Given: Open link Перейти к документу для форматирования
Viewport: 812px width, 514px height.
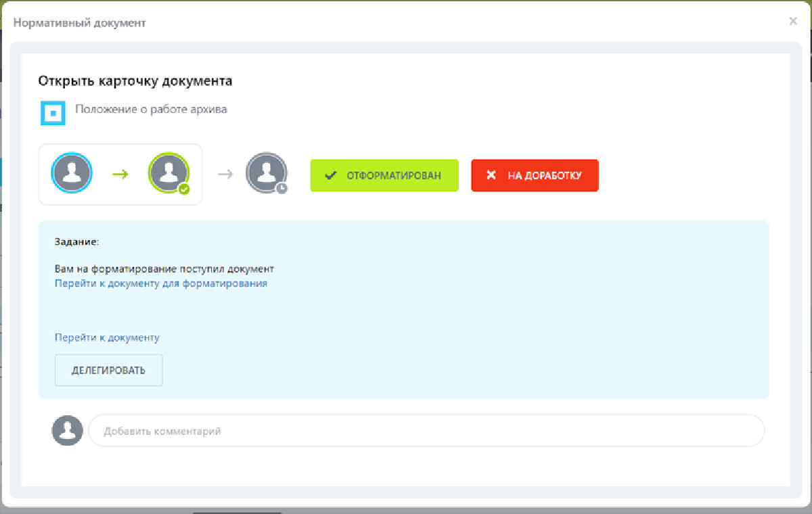Looking at the screenshot, I should click(x=161, y=283).
